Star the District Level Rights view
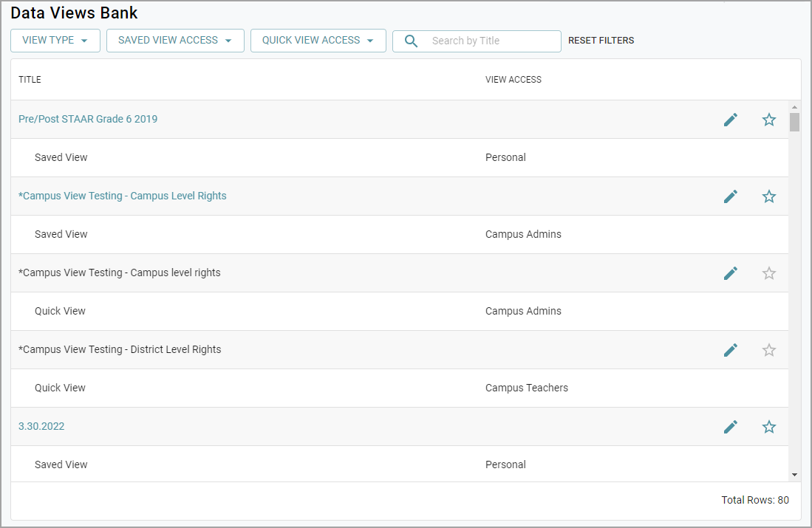 [769, 350]
